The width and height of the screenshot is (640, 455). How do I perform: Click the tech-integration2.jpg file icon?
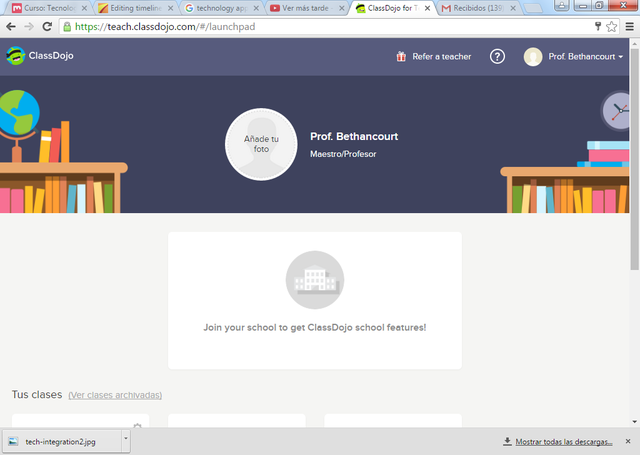click(x=13, y=442)
